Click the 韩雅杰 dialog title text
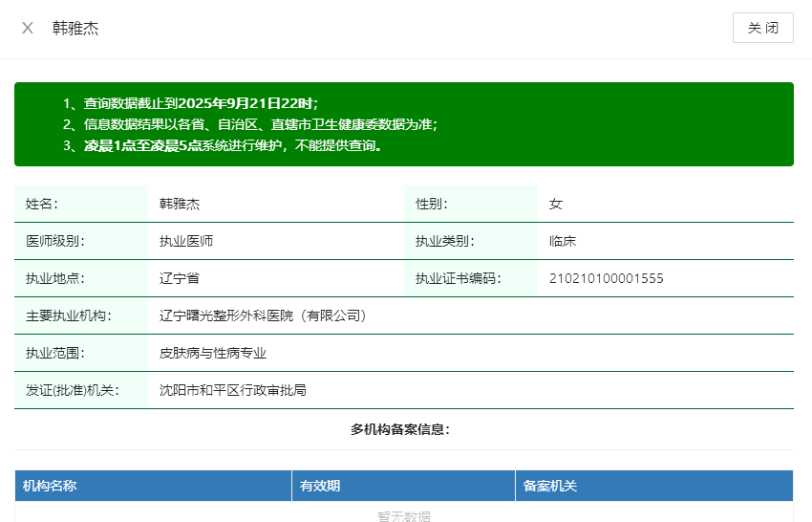The image size is (812, 522). [x=75, y=28]
